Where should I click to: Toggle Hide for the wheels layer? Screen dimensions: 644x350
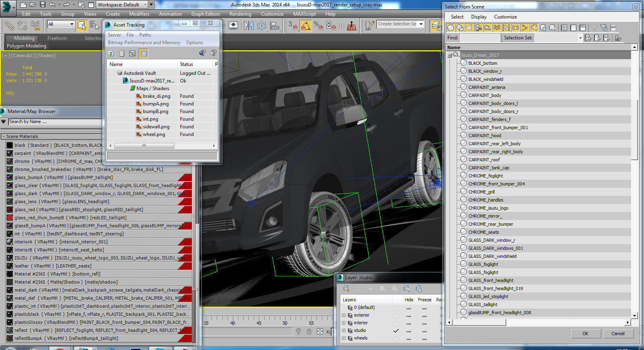tap(408, 339)
